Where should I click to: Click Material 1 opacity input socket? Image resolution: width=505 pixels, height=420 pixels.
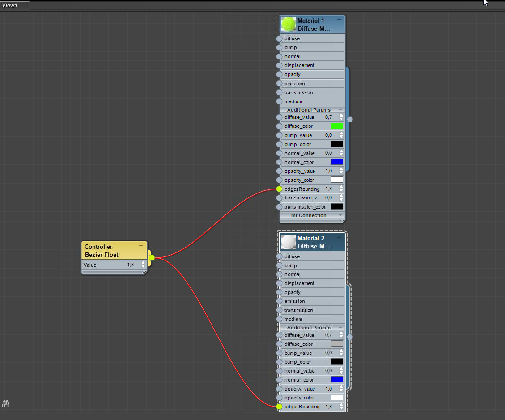pyautogui.click(x=279, y=74)
